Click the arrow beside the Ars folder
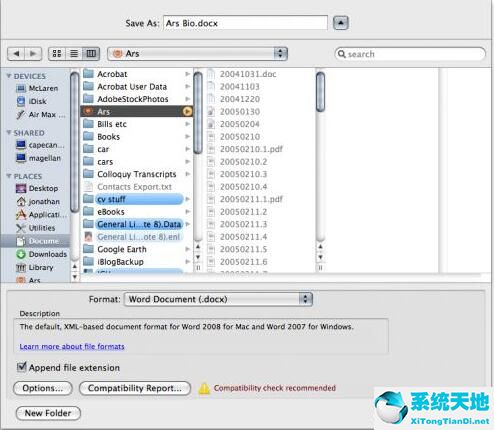The height and width of the screenshot is (430, 494). point(187,111)
